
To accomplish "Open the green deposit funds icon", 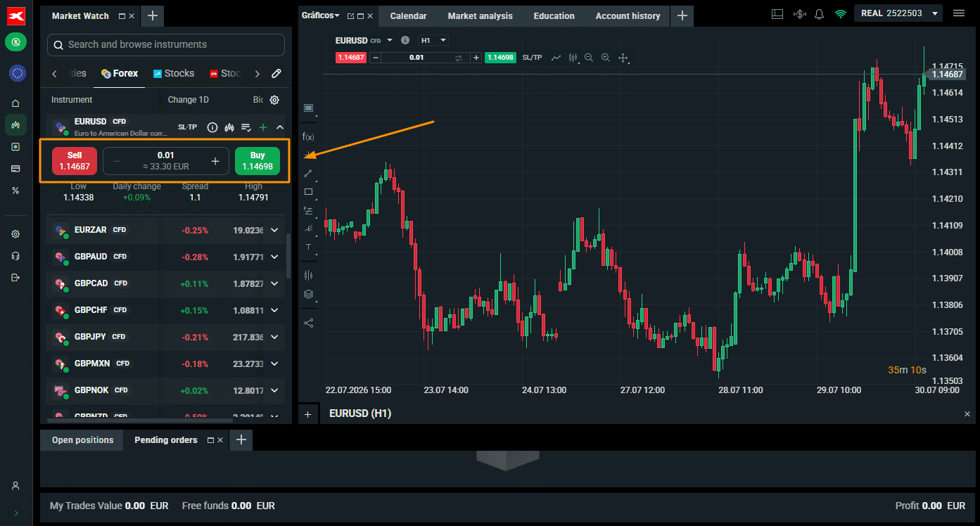I will click(x=15, y=42).
